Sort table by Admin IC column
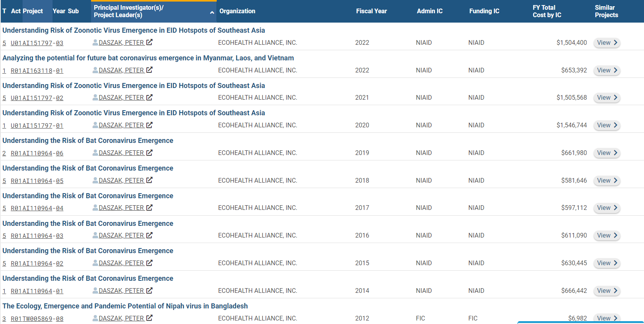Viewport: 644px width, 324px height. (x=430, y=11)
